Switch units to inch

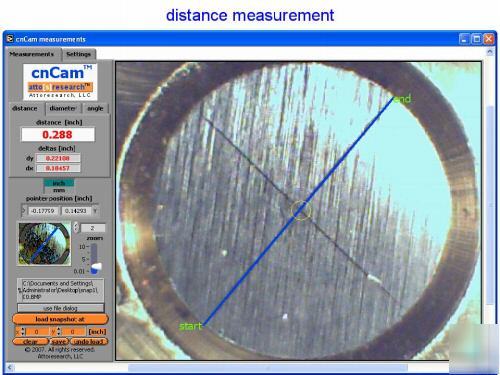(59, 183)
